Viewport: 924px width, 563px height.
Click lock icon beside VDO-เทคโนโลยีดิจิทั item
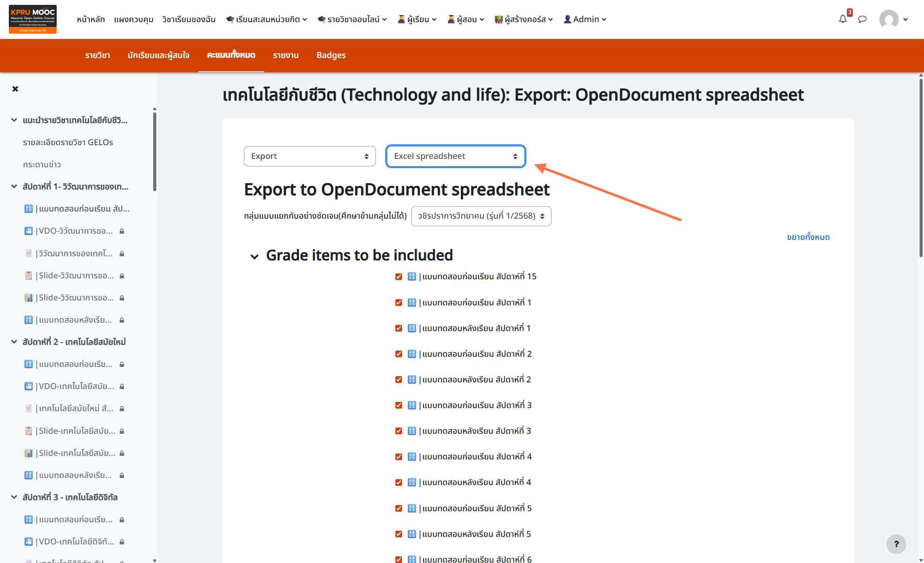[x=122, y=542]
